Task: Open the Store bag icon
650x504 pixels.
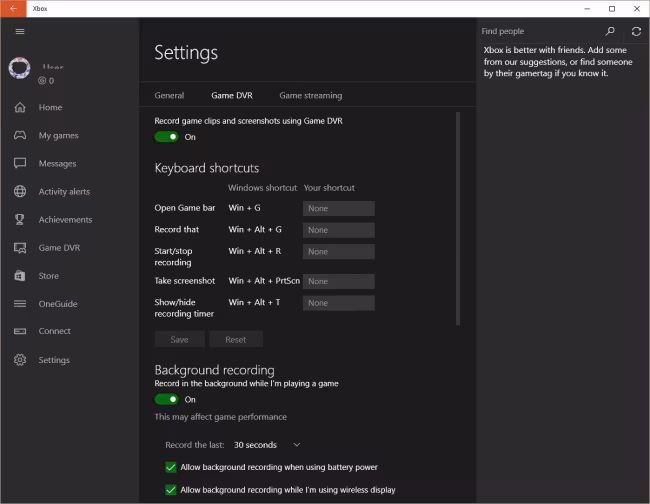Action: point(20,275)
